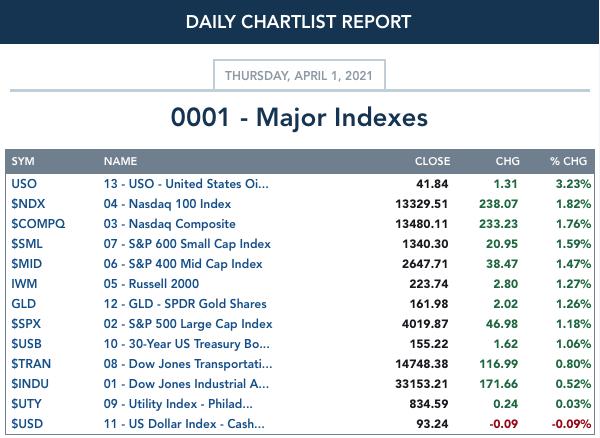600x438 pixels.
Task: Open the Dow Jones Transportation link
Action: pos(188,364)
